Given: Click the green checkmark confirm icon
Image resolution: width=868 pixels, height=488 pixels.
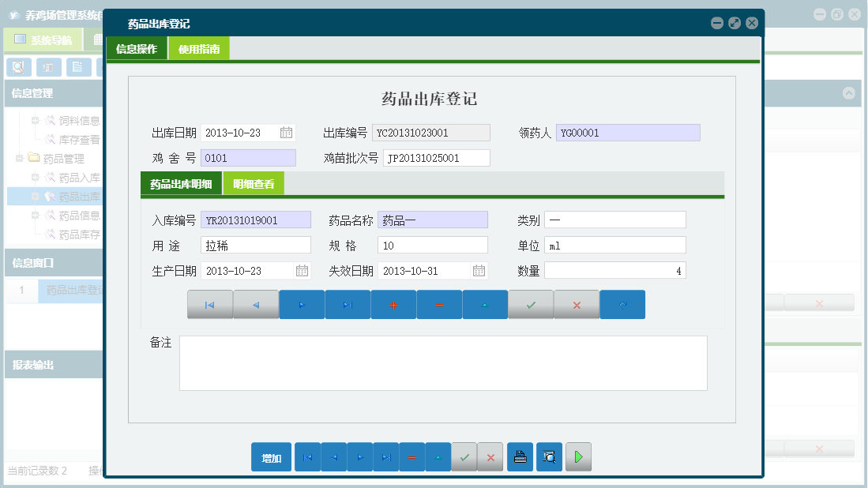Looking at the screenshot, I should click(x=531, y=304).
